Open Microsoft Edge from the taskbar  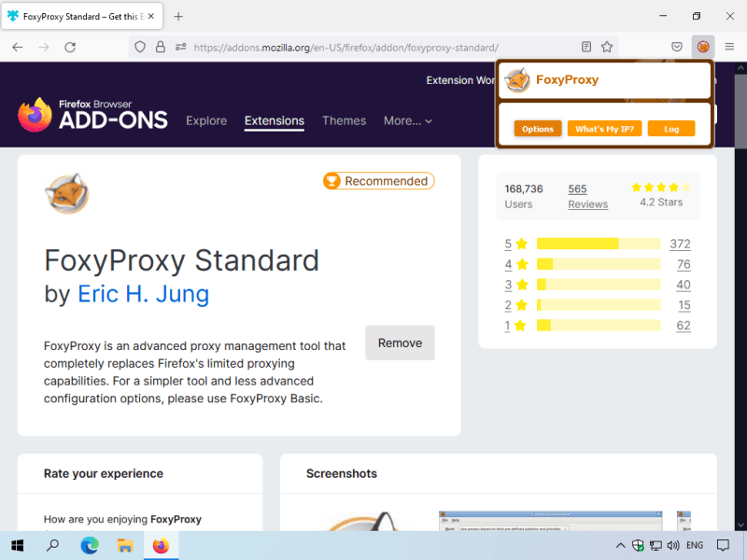click(x=90, y=545)
